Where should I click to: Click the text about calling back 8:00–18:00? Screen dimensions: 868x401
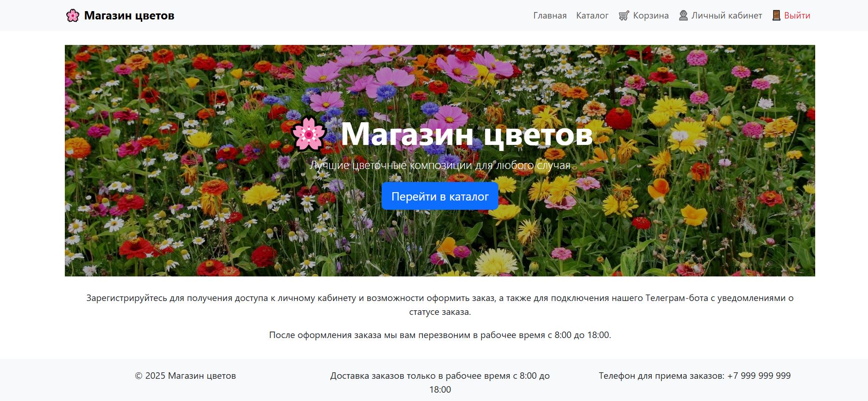pos(440,335)
